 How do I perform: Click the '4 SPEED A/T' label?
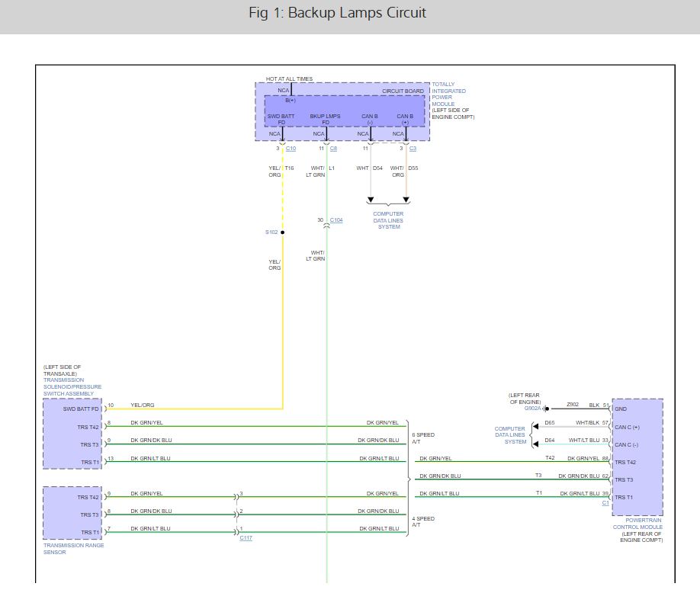423,522
